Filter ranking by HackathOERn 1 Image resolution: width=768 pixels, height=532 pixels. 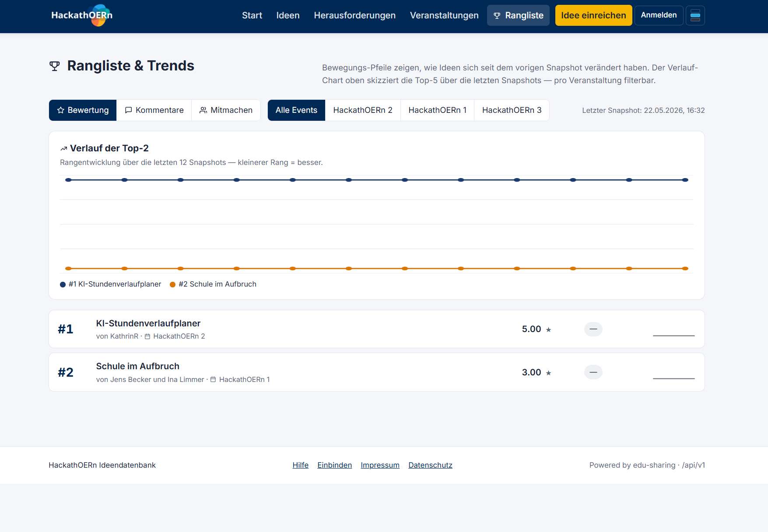[438, 110]
